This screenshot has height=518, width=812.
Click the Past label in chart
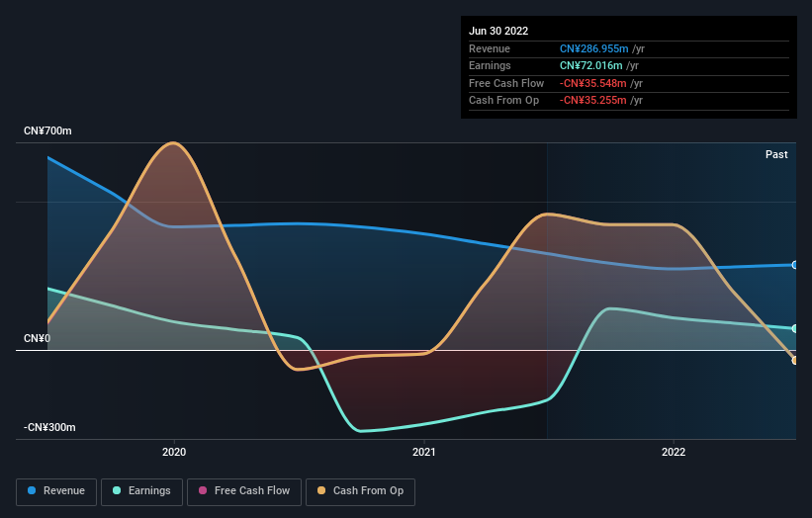[x=776, y=154]
